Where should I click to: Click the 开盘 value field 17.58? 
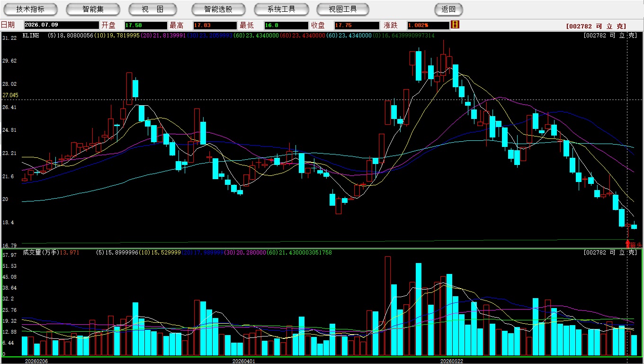pos(146,25)
